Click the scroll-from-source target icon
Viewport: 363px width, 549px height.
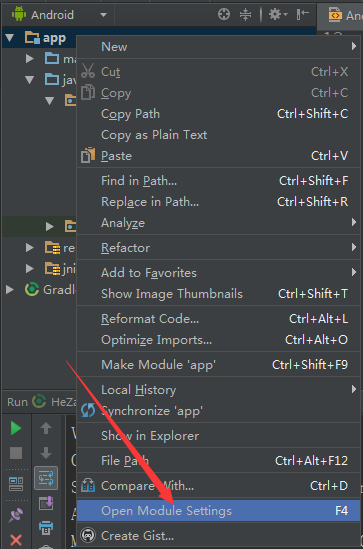pos(224,14)
